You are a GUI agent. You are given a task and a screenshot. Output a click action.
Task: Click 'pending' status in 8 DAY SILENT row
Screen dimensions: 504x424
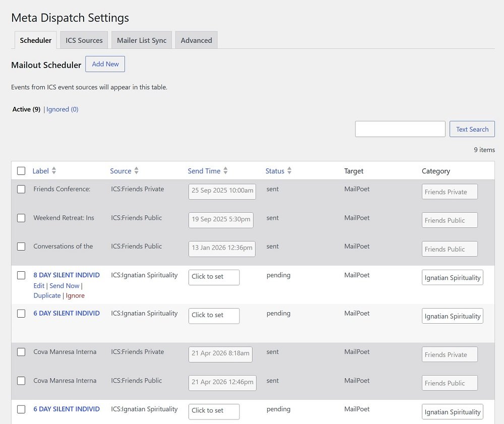[x=278, y=275]
